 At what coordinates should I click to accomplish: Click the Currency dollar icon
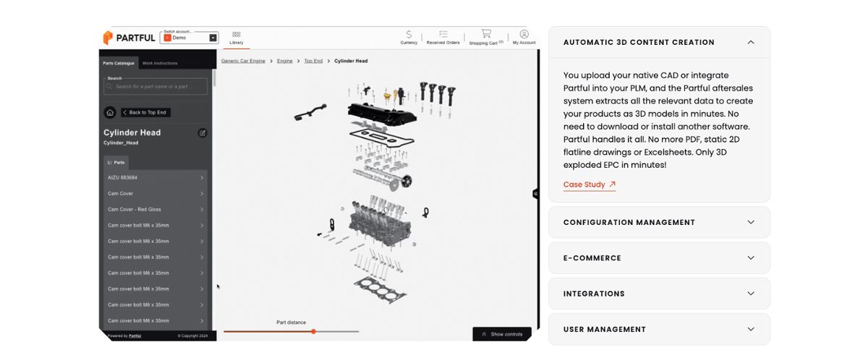(x=409, y=35)
